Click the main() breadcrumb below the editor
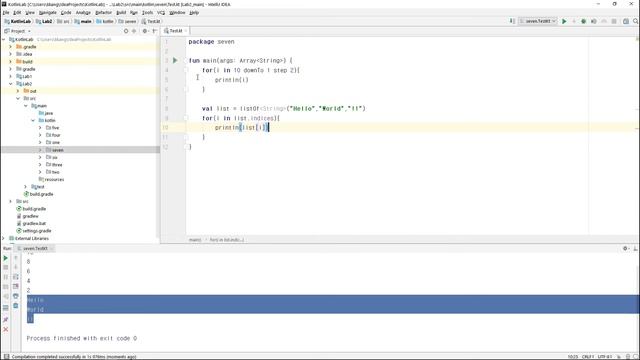Image resolution: width=640 pixels, height=360 pixels. pos(195,240)
